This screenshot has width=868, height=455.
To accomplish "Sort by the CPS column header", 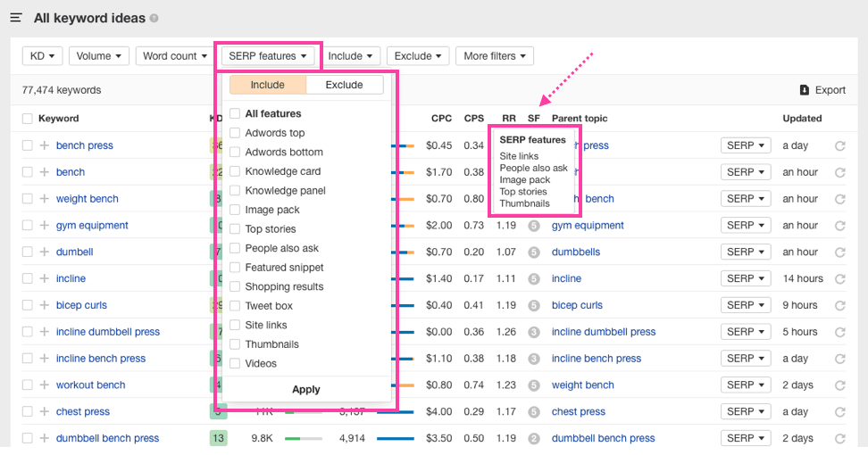I will pyautogui.click(x=474, y=119).
